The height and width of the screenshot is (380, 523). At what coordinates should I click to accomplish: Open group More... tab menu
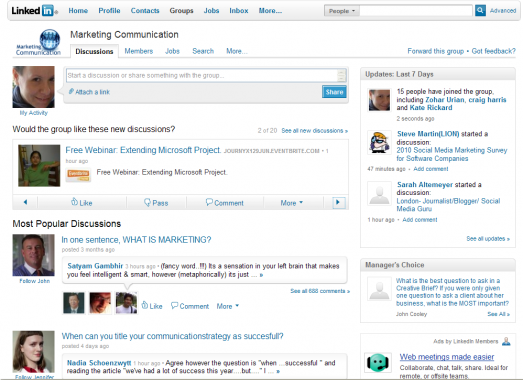(x=237, y=51)
